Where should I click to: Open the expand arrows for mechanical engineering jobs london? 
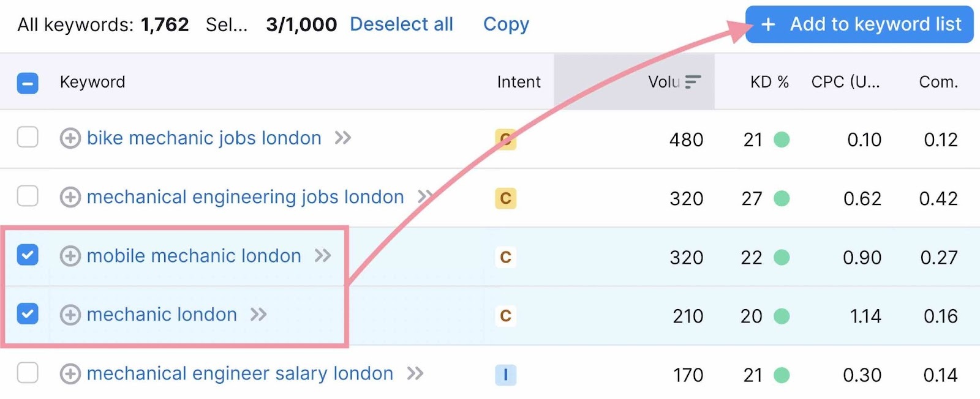[x=425, y=196]
